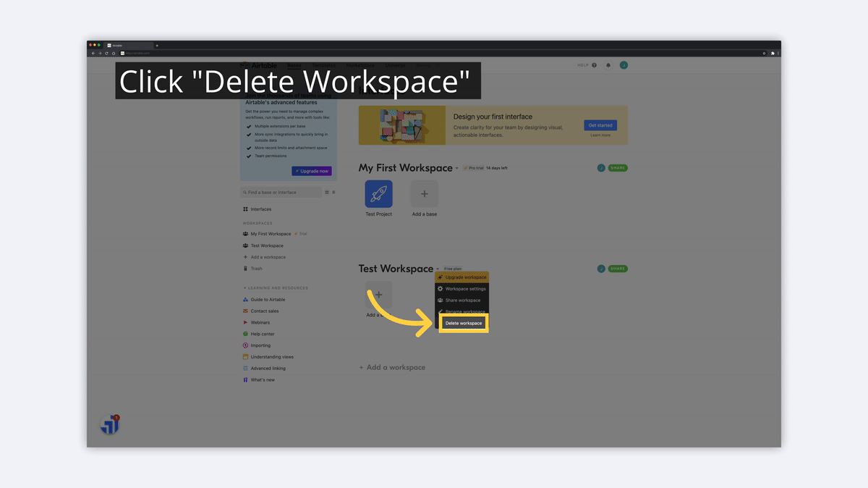Click the Free plan label
868x488 pixels.
click(x=453, y=269)
